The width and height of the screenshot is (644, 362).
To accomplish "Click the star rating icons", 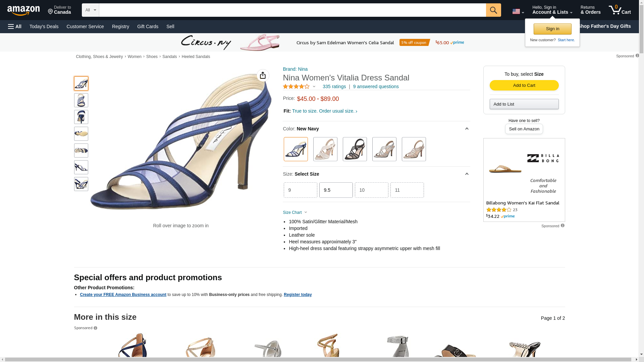I will point(296,86).
